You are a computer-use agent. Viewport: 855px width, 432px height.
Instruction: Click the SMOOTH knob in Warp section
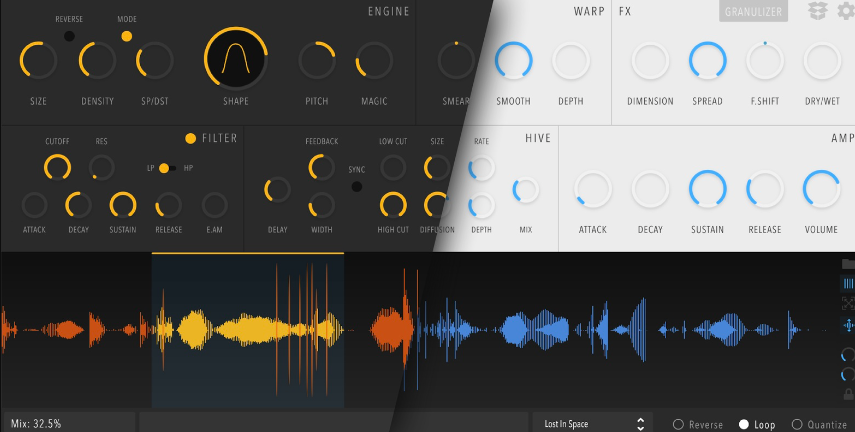514,60
